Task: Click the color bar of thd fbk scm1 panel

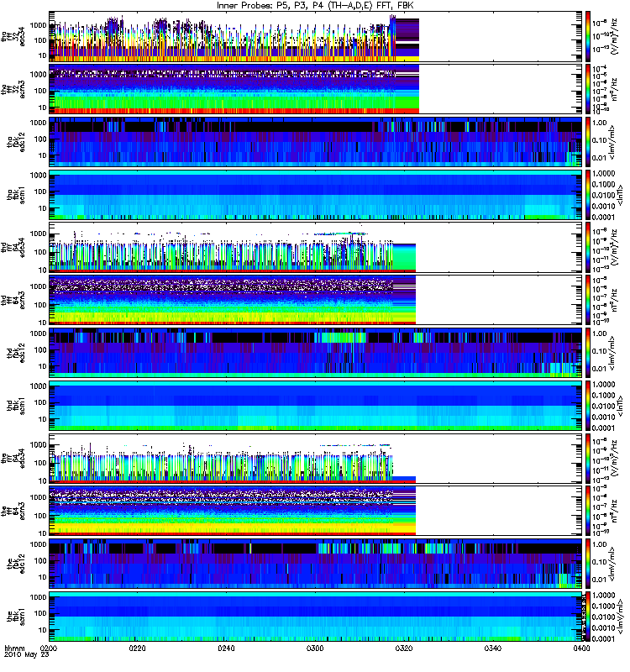Action: point(588,406)
